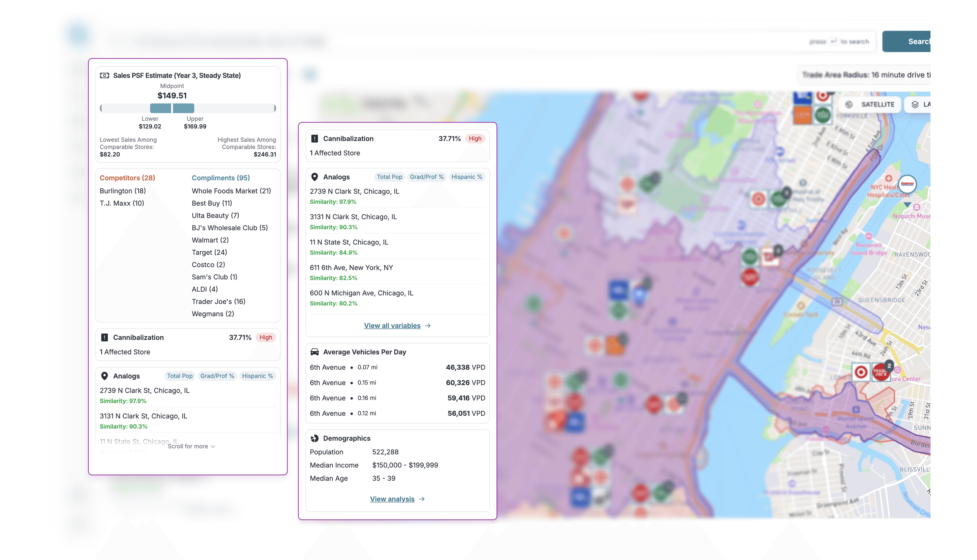This screenshot has width=977, height=560.
Task: Open the map layers menu
Action: 919,104
